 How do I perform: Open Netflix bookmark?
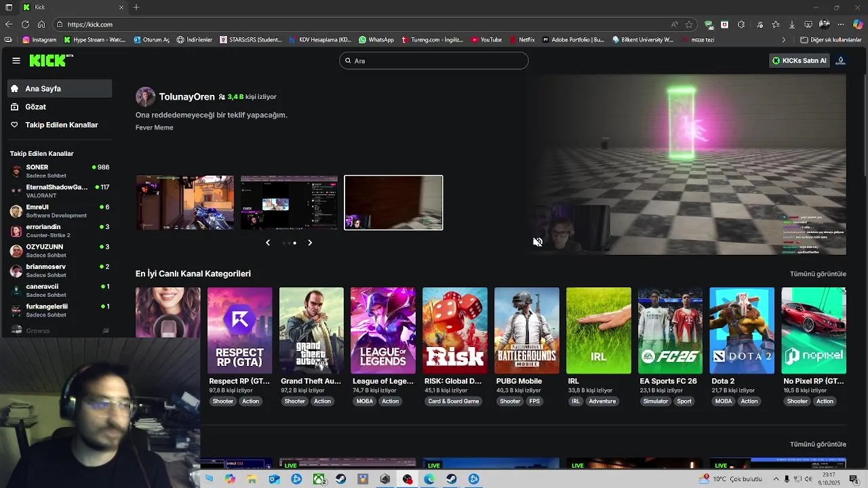click(x=522, y=40)
